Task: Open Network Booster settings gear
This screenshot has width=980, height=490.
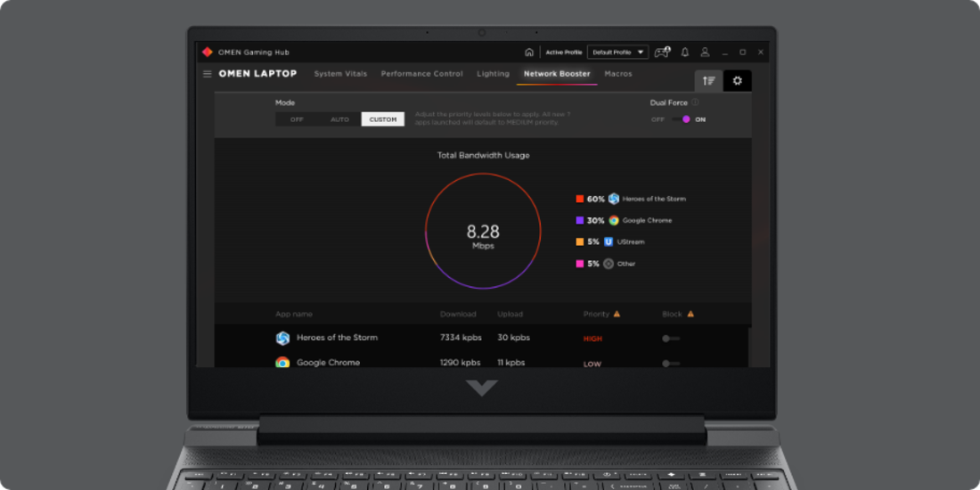Action: pyautogui.click(x=737, y=81)
